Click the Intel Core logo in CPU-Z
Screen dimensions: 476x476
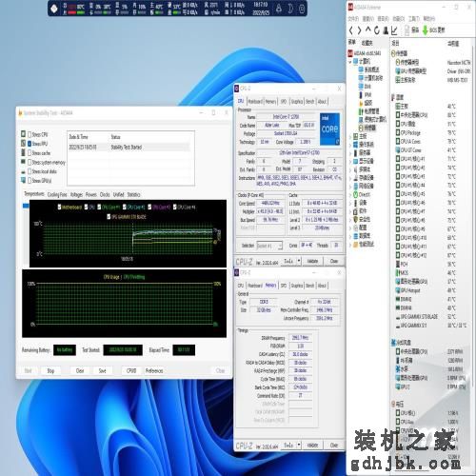(329, 129)
